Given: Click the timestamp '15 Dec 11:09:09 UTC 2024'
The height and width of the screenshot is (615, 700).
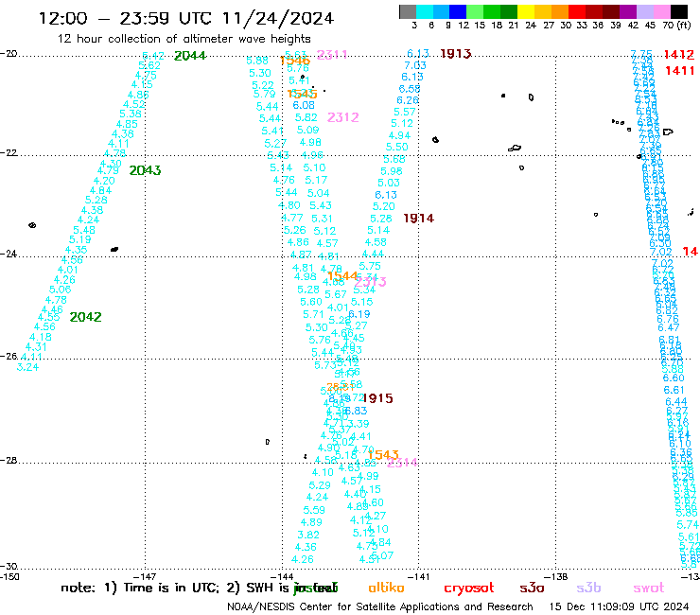Looking at the screenshot, I should (x=619, y=606).
